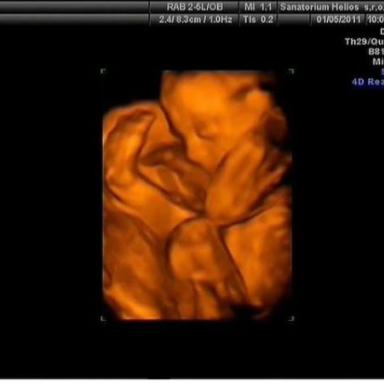
Task: Select the date '01/05/2011'
Action: 338,19
